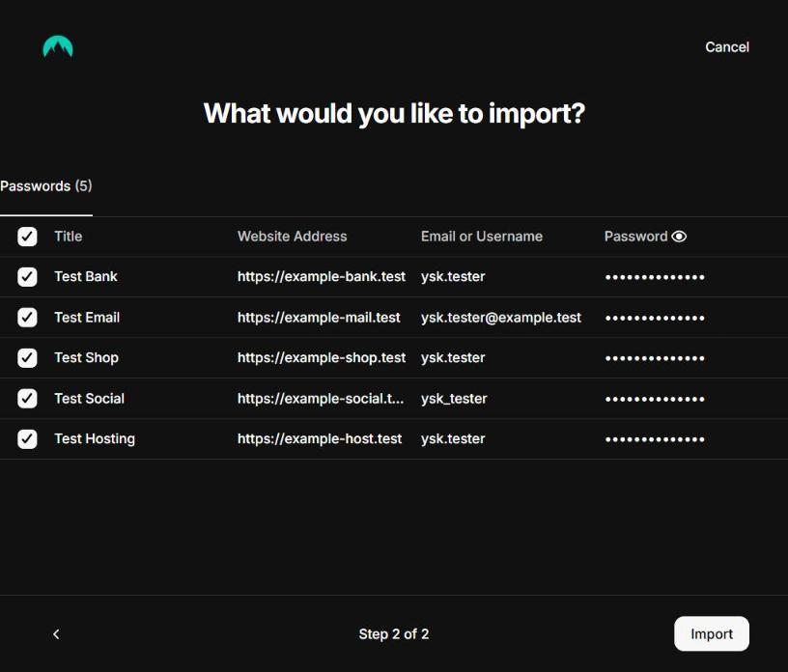Go back using the left chevron
Image resolution: width=788 pixels, height=672 pixels.
pyautogui.click(x=56, y=633)
